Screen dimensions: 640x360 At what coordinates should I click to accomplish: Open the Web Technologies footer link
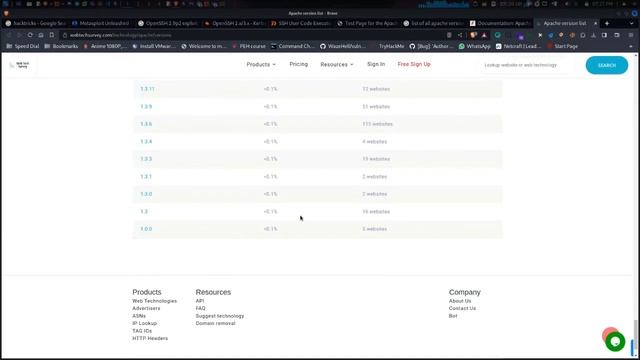coord(154,301)
